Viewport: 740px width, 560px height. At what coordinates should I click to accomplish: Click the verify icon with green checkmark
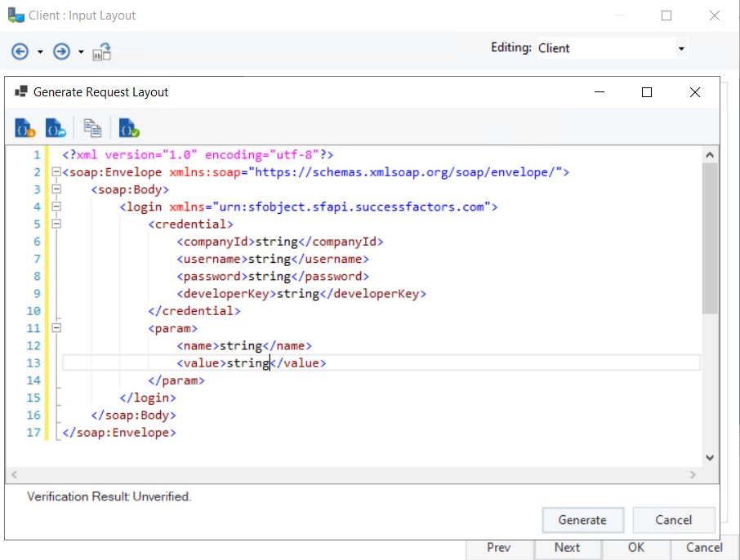129,128
